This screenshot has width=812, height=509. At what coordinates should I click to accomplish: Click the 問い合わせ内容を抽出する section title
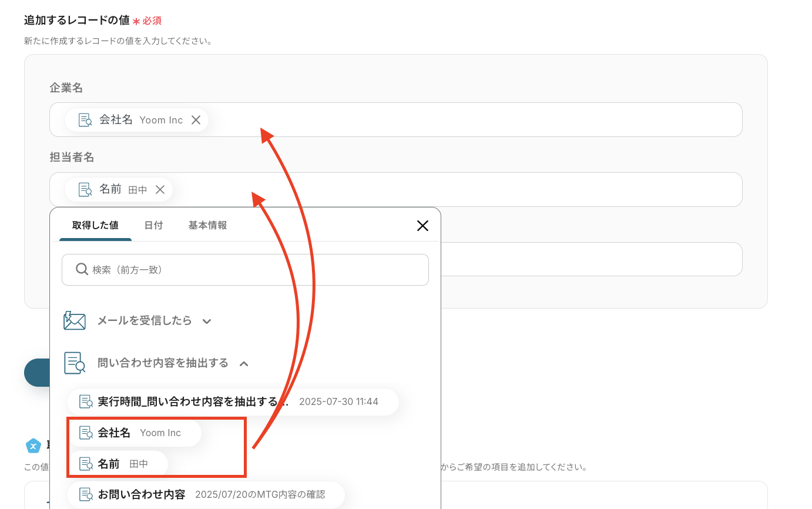(163, 363)
